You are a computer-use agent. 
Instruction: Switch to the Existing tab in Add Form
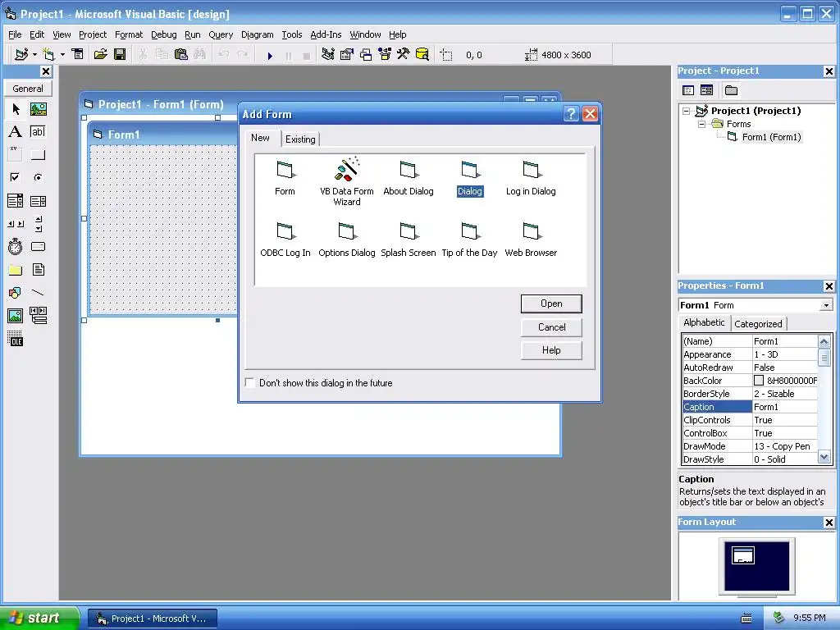(x=300, y=139)
